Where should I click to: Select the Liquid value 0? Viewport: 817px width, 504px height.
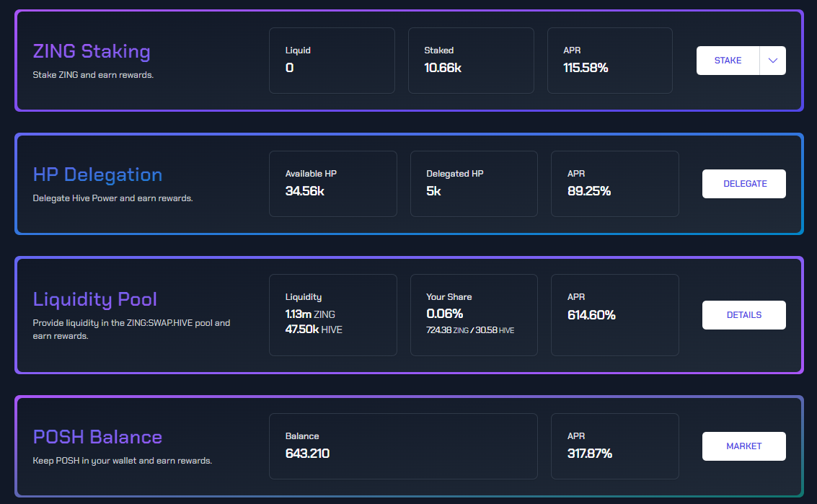coord(290,68)
